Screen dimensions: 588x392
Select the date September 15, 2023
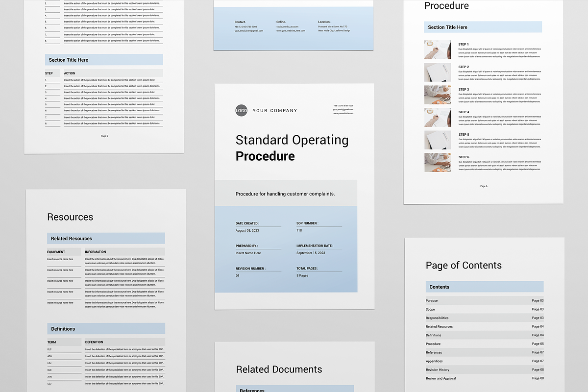tap(311, 253)
